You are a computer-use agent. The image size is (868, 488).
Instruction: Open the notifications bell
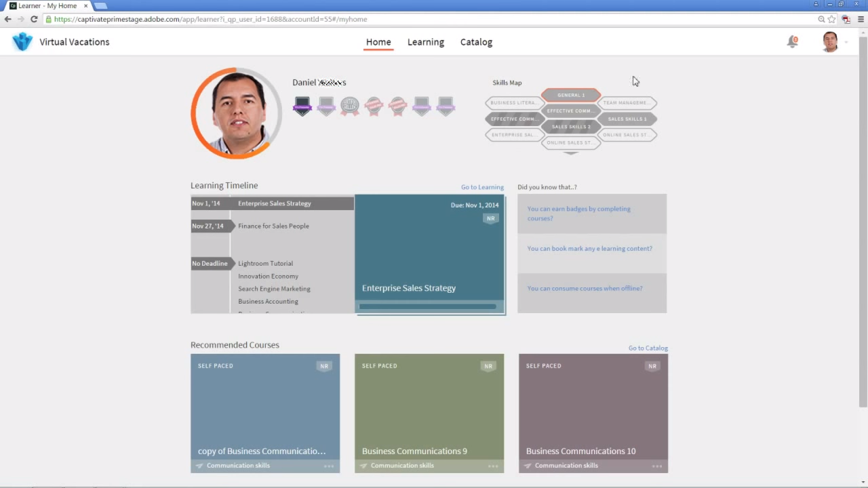coord(791,42)
